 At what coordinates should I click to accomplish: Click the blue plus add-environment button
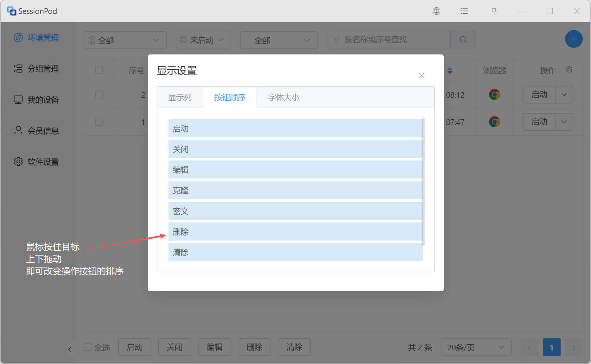(x=574, y=39)
